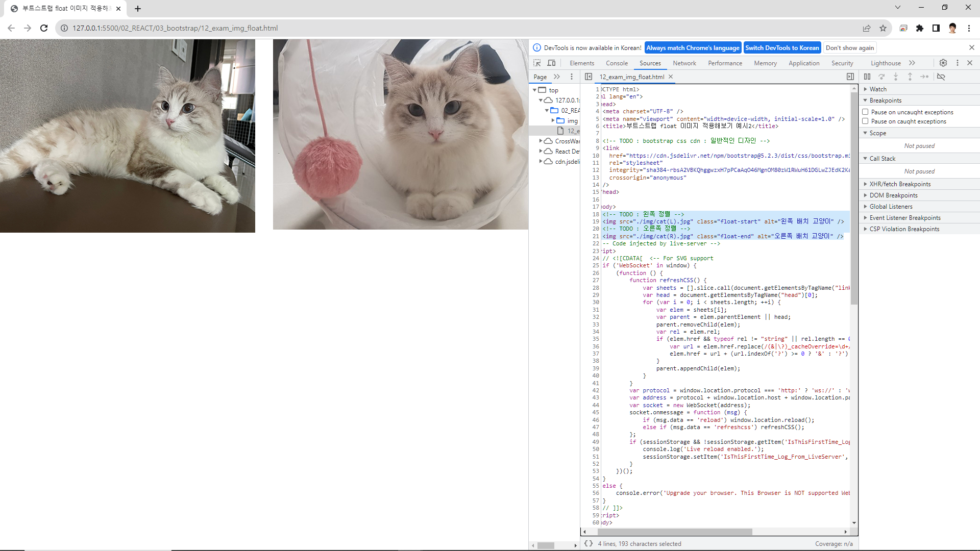The height and width of the screenshot is (551, 980).
Task: Open the Console tab
Action: point(617,63)
